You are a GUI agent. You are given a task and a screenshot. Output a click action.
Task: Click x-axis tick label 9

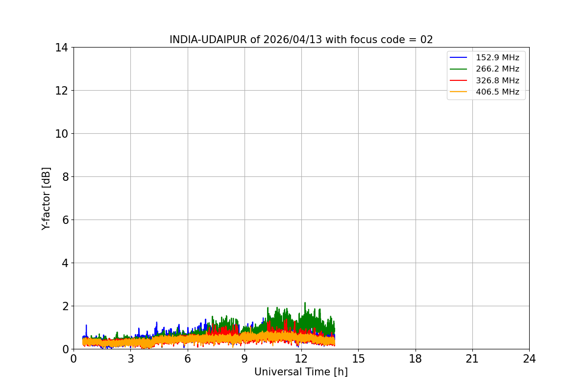coord(245,359)
